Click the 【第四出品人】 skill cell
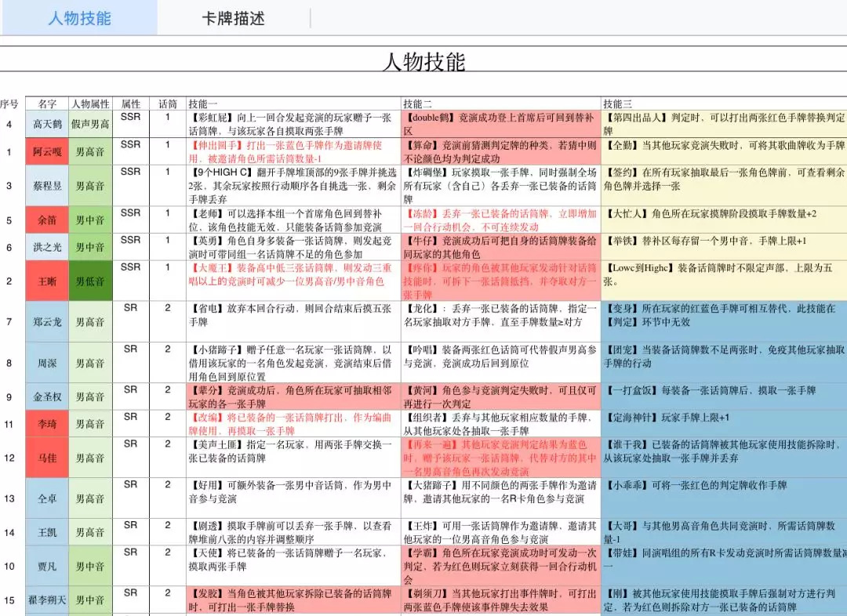Screen dimensions: 847x616 (724, 124)
